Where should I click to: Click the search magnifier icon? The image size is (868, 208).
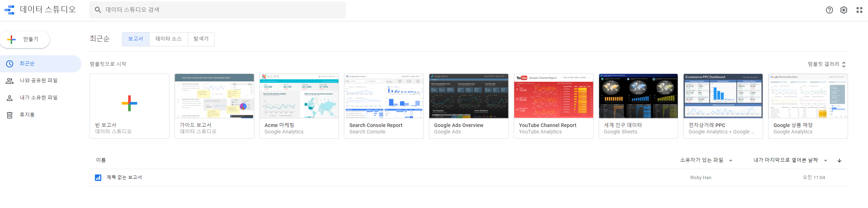[98, 10]
